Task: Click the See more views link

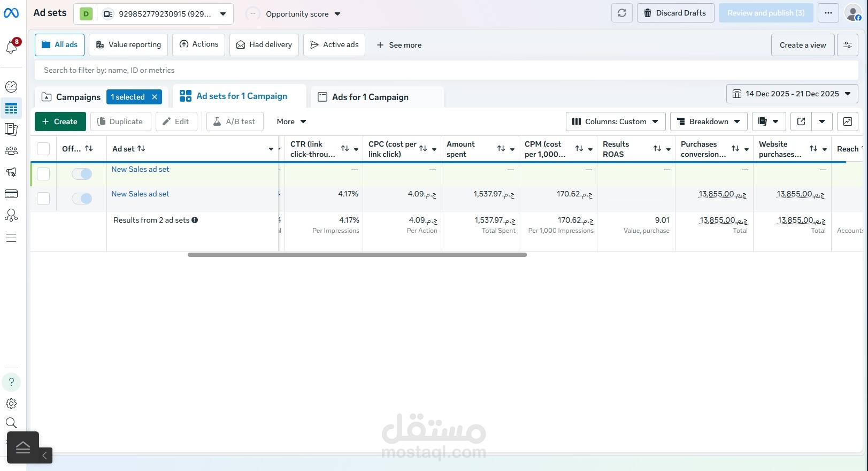Action: point(399,45)
